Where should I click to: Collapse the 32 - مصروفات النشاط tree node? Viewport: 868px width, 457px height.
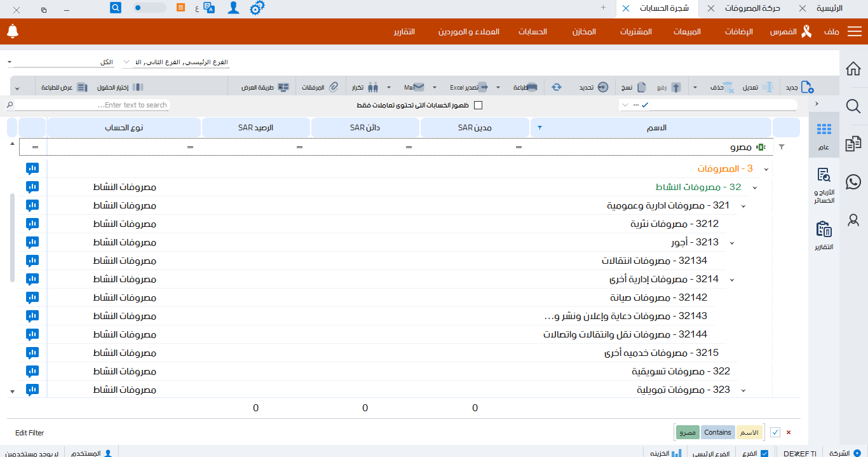[754, 187]
